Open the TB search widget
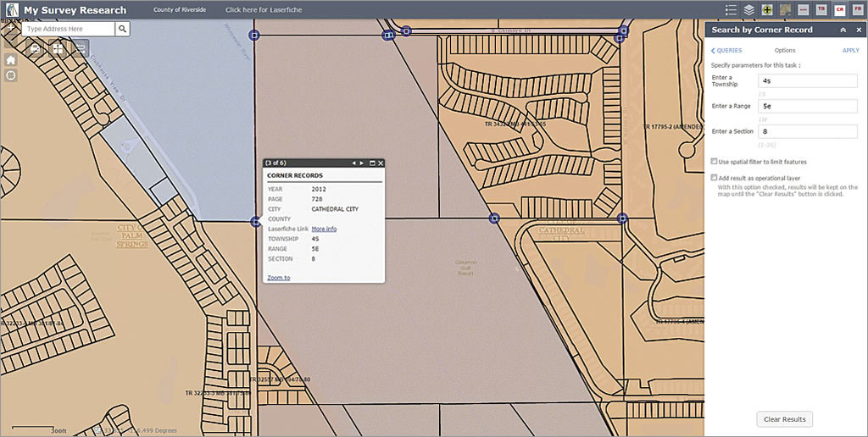The width and height of the screenshot is (868, 437). (821, 10)
